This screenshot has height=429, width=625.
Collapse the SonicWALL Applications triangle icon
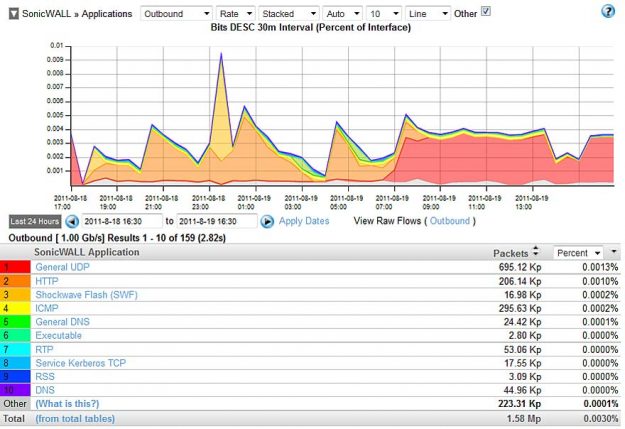tap(12, 12)
